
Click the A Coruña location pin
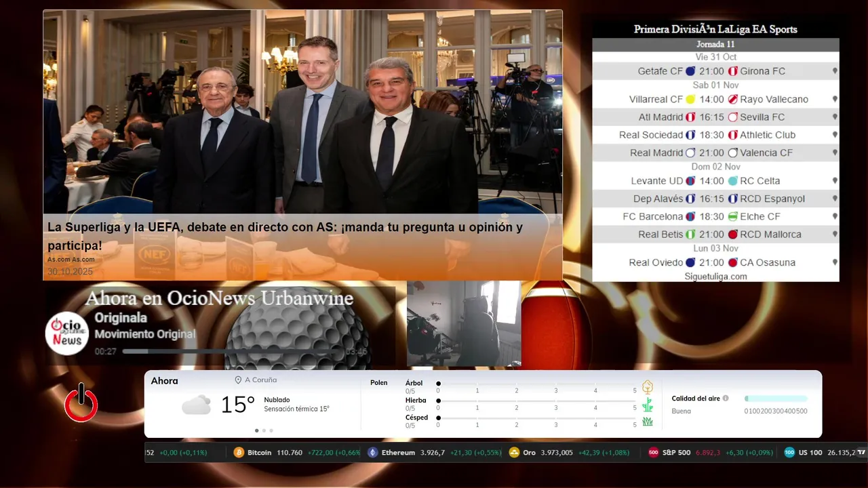[x=238, y=380]
